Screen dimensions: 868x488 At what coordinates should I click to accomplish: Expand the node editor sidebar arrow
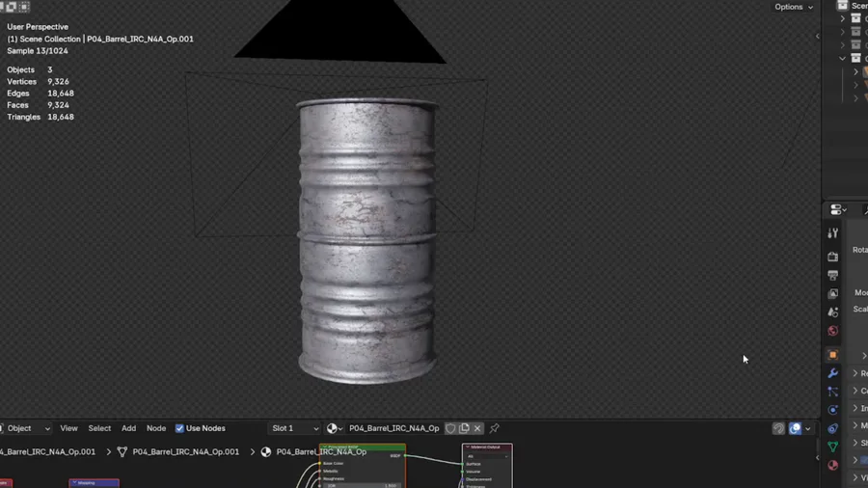click(x=818, y=457)
